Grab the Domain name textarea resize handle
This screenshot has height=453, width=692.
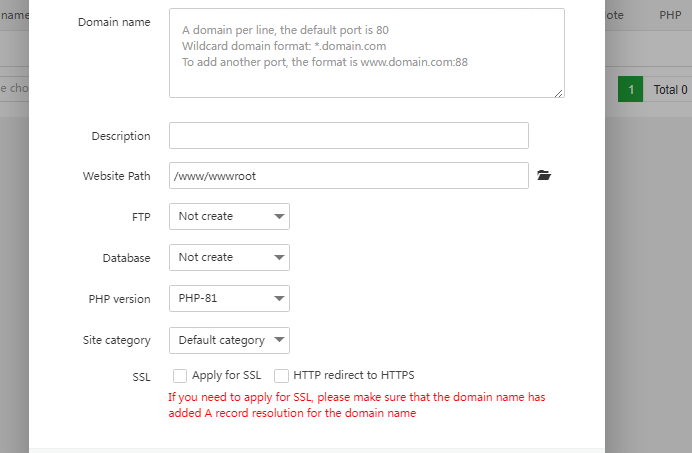pos(559,93)
